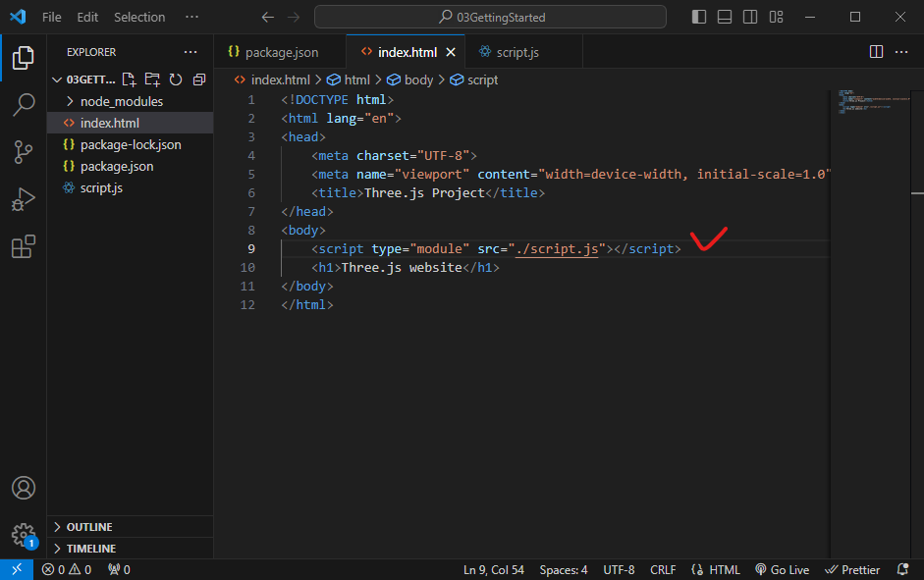Open editor more actions menu
The image size is (924, 580).
pyautogui.click(x=901, y=52)
